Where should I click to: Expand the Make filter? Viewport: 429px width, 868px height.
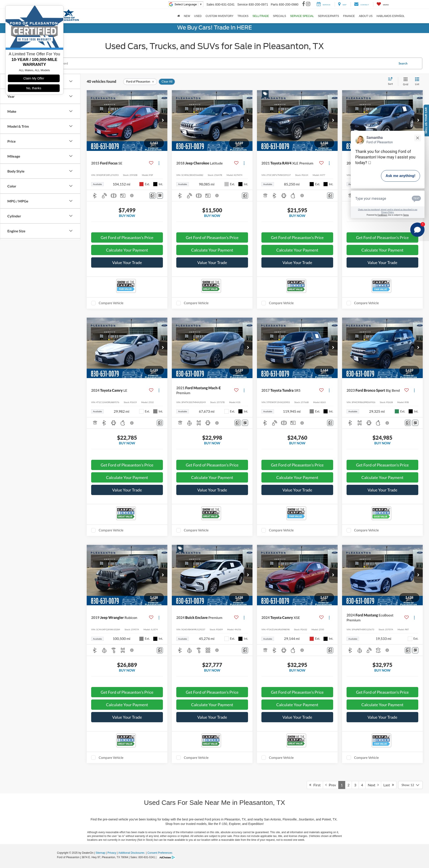click(40, 111)
